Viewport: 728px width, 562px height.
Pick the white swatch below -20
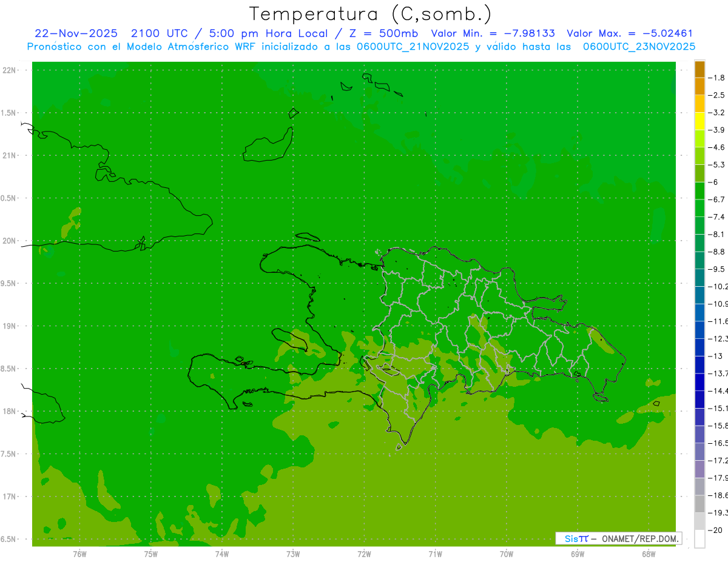[699, 539]
